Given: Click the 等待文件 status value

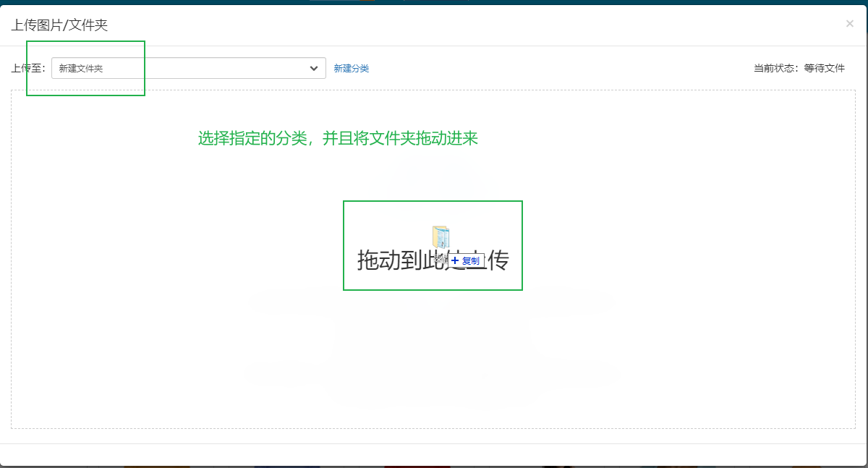Looking at the screenshot, I should coord(825,68).
